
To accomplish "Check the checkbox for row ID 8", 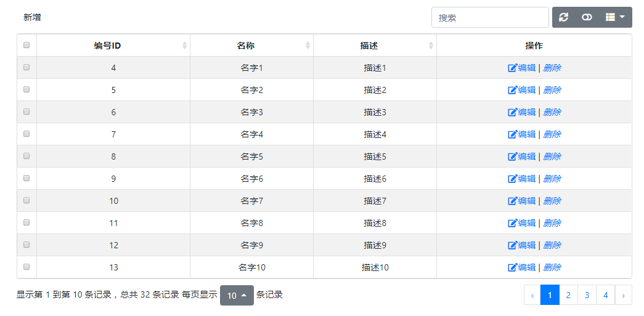I will (x=26, y=156).
